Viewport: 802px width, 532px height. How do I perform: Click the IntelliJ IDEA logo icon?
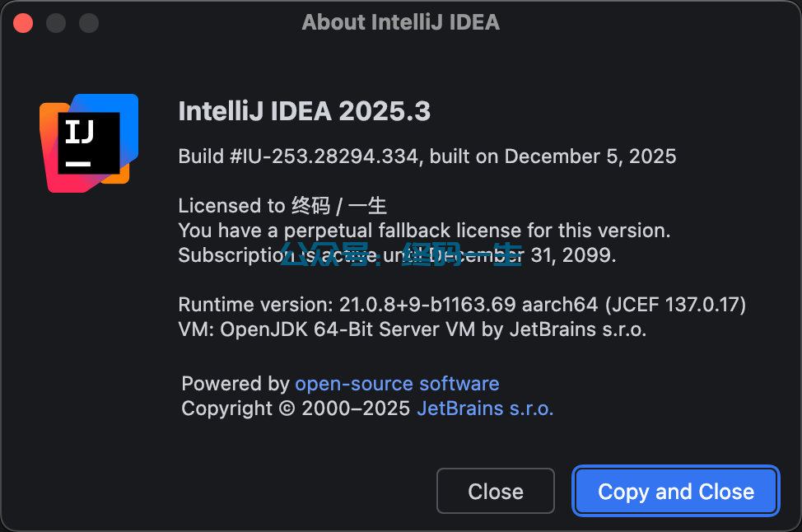click(89, 142)
